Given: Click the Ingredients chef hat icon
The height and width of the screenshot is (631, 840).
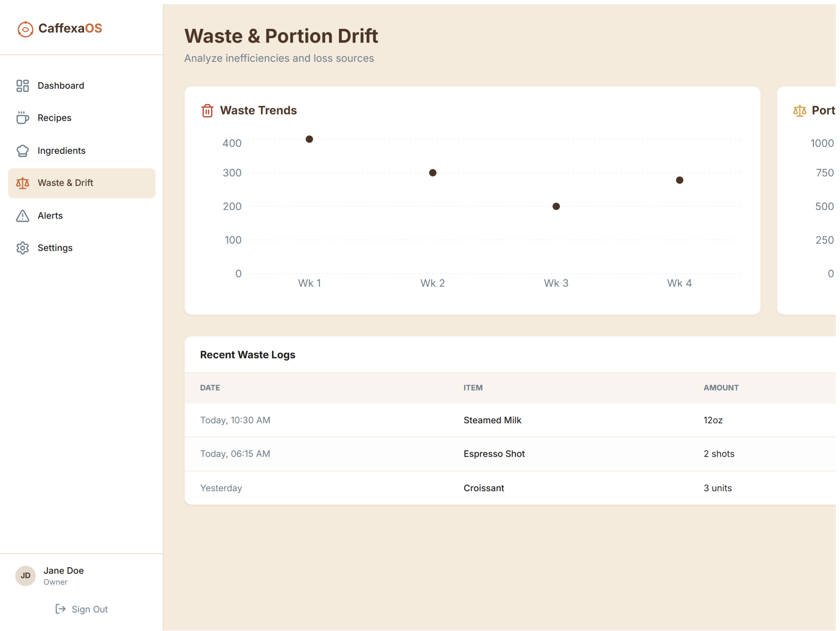Looking at the screenshot, I should pos(23,150).
